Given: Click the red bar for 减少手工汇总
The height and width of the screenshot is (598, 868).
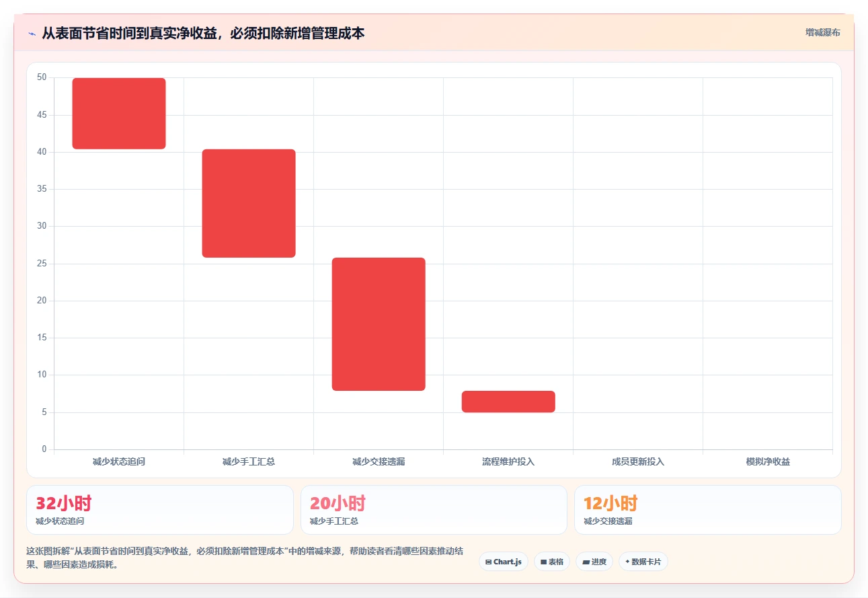Looking at the screenshot, I should click(x=249, y=203).
